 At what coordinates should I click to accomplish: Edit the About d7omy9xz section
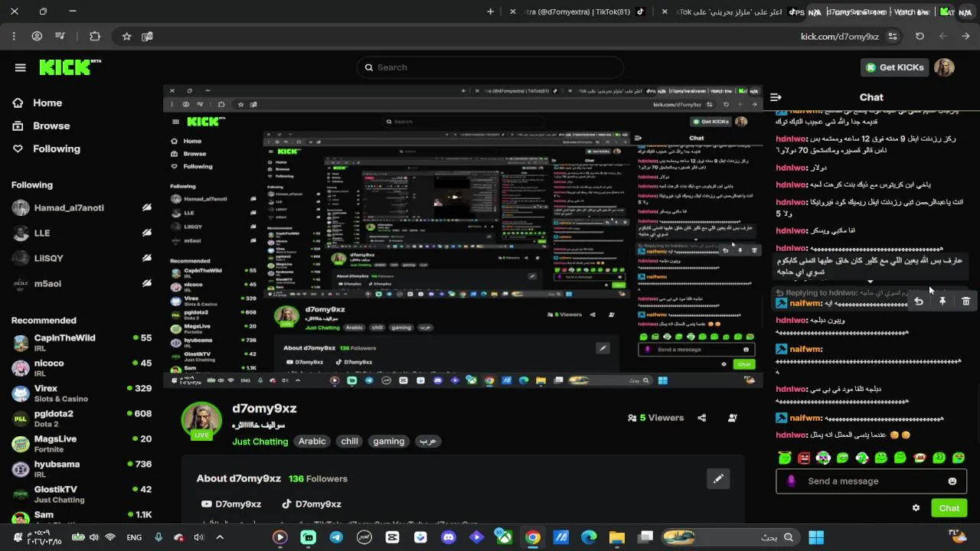point(718,479)
